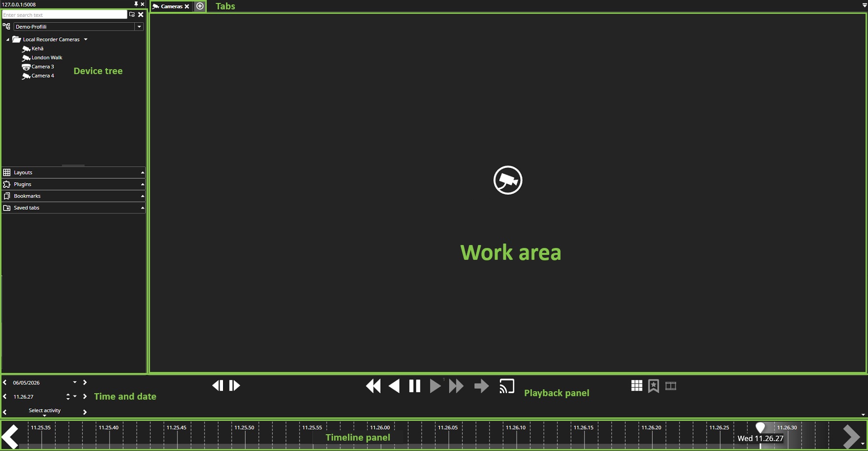Image resolution: width=868 pixels, height=451 pixels.
Task: Add a new tab
Action: tap(200, 6)
